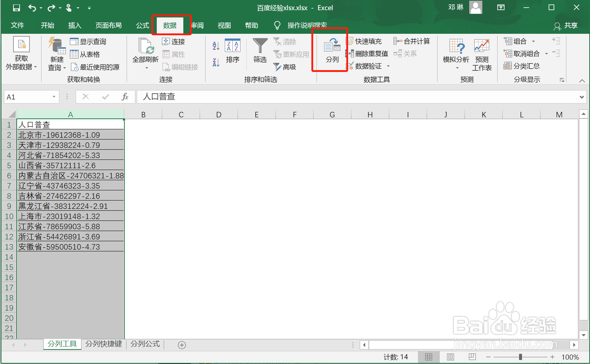Click Refresh All (全部刷新) icon
This screenshot has height=364, width=590.
click(145, 54)
